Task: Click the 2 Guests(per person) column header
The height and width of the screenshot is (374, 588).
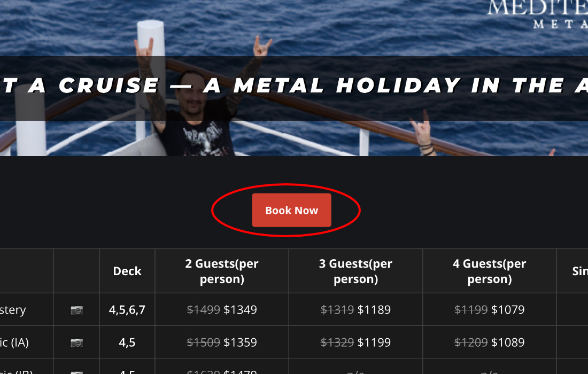Action: 222,271
